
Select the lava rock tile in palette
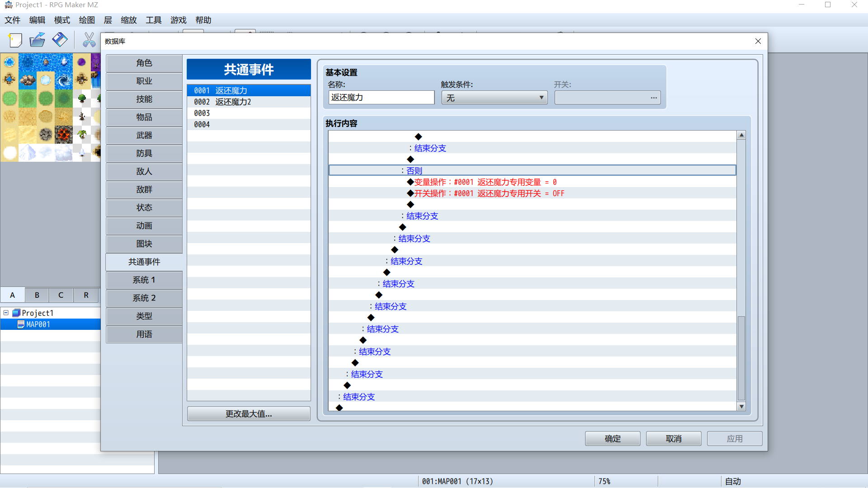[64, 135]
